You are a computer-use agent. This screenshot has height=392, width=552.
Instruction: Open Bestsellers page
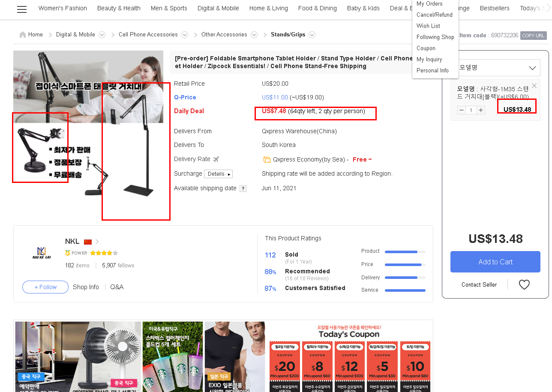click(x=495, y=8)
